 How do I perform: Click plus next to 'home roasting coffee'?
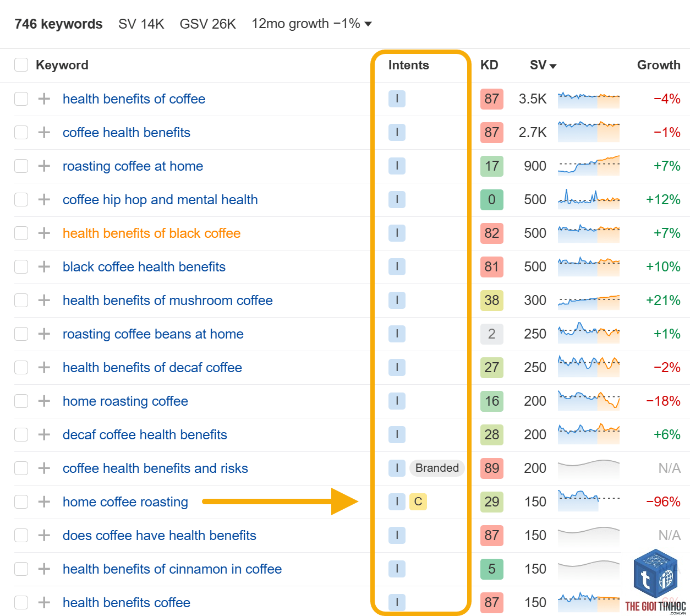(x=44, y=401)
